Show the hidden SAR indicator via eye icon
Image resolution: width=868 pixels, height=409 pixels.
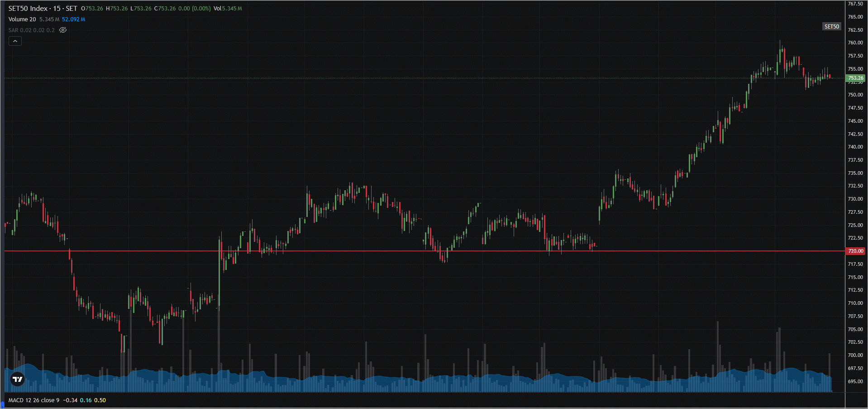click(x=63, y=30)
